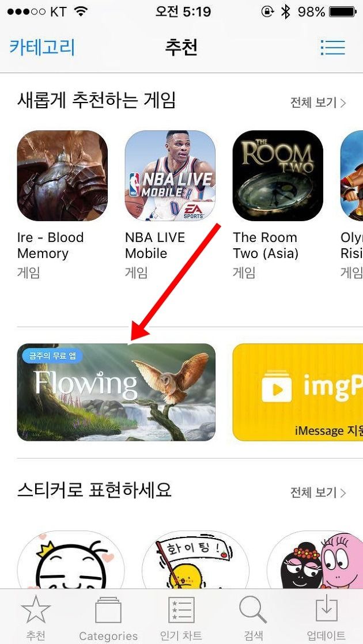Open the 업데이트 updates tab
Image resolution: width=363 pixels, height=644 pixels.
click(x=326, y=618)
